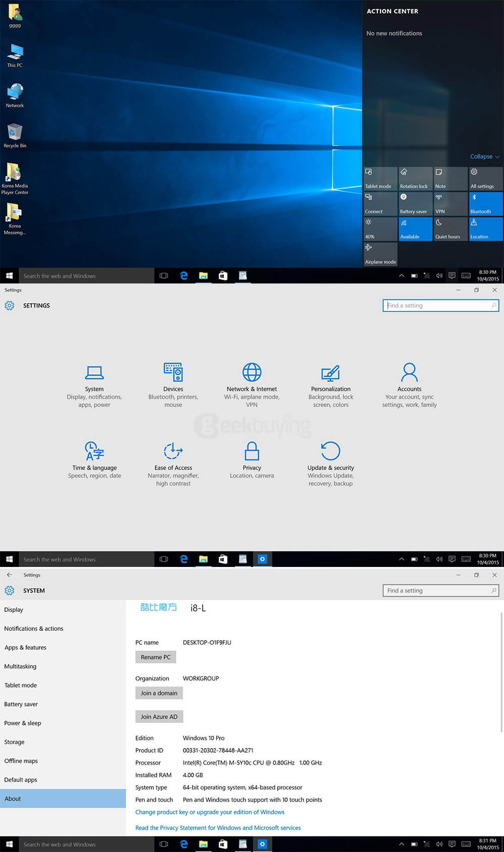
Task: Enable the Airplane mode tile
Action: coord(381,254)
